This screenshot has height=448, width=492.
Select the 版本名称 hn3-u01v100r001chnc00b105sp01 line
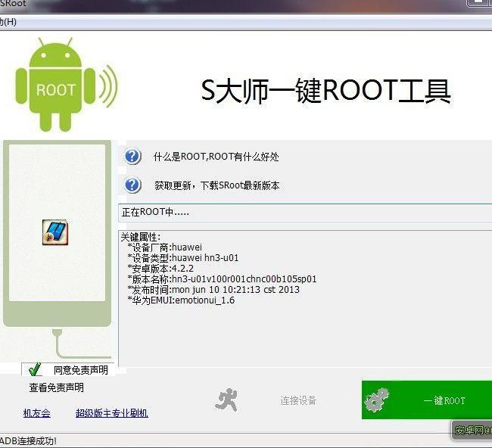tap(222, 279)
